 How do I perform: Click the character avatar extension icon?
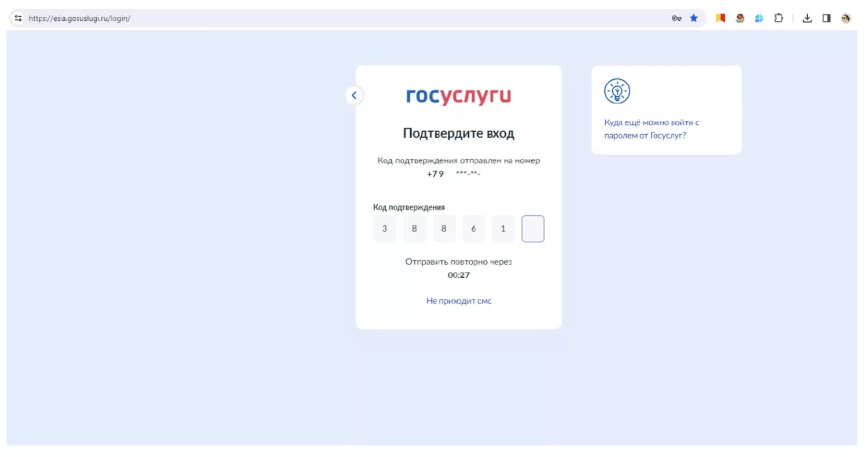(x=740, y=18)
